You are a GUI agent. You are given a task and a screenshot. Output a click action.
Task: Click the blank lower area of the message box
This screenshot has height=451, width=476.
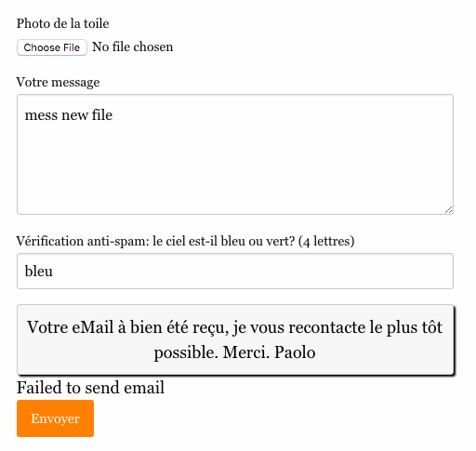(x=235, y=174)
